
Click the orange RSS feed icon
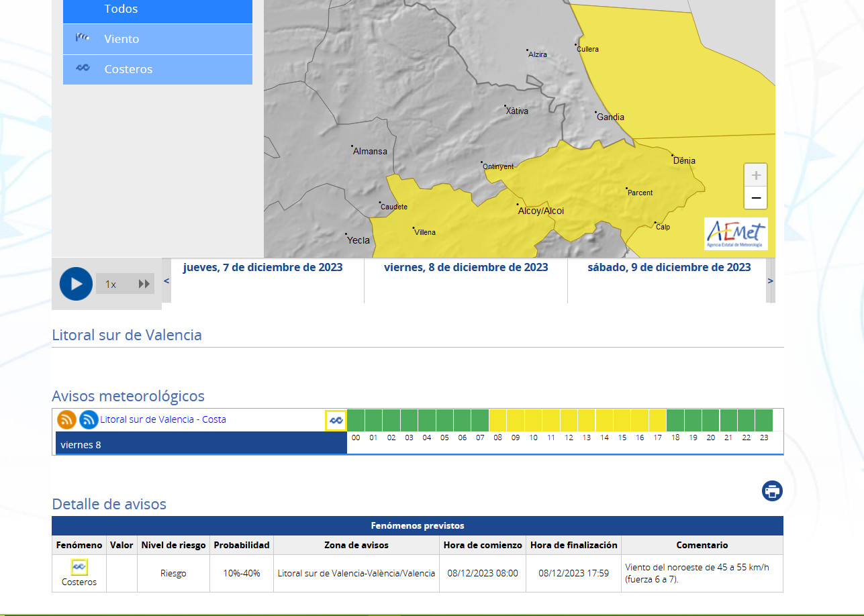(x=66, y=420)
